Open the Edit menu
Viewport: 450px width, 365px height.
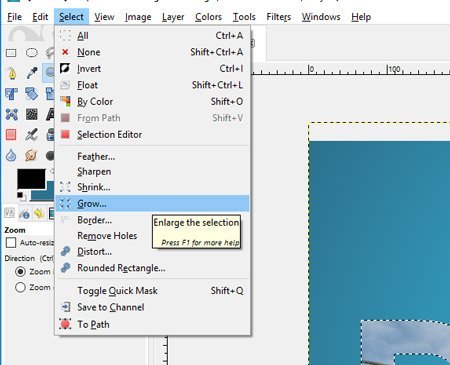click(x=40, y=17)
